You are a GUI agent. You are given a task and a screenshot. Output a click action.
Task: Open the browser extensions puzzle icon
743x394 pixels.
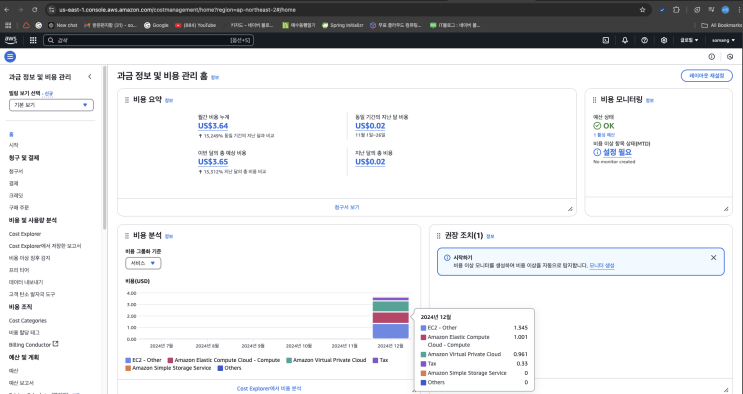point(676,9)
